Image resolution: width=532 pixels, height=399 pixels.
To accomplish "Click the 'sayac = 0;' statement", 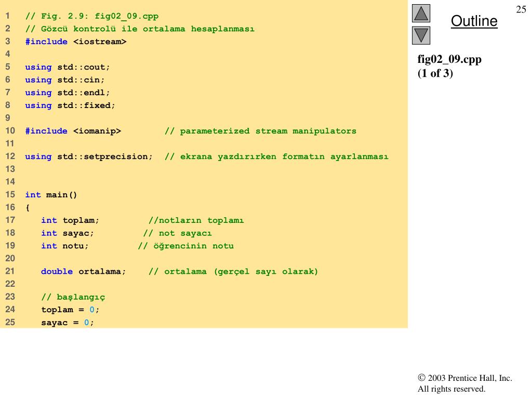I will coord(68,323).
